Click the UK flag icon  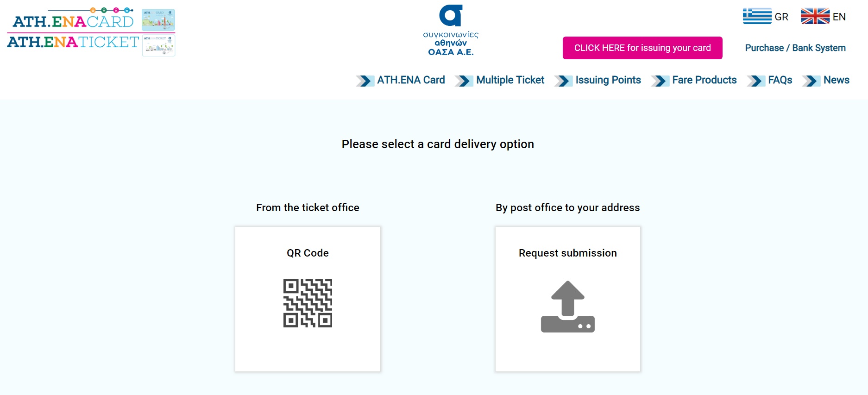pos(815,16)
